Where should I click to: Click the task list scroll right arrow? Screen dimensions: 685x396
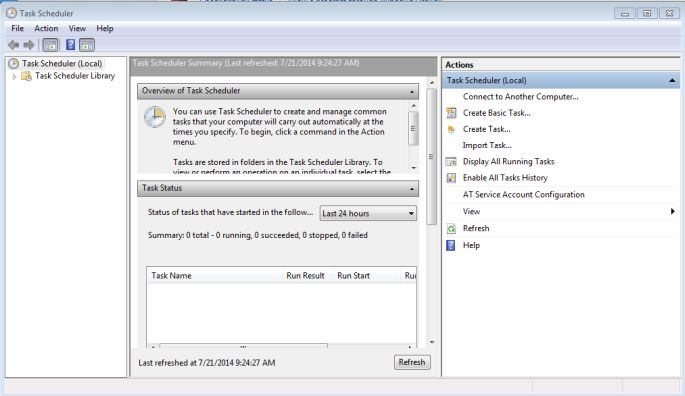[x=409, y=347]
